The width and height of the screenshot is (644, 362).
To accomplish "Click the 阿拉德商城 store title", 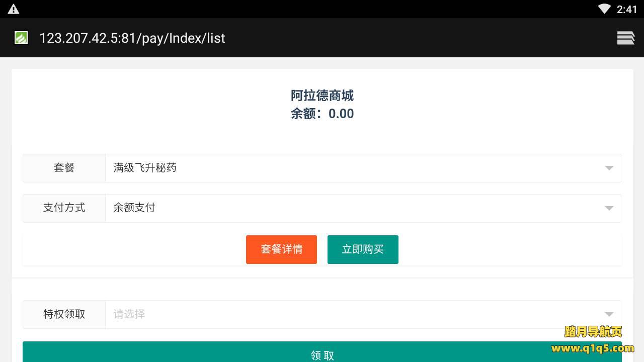I will (322, 96).
